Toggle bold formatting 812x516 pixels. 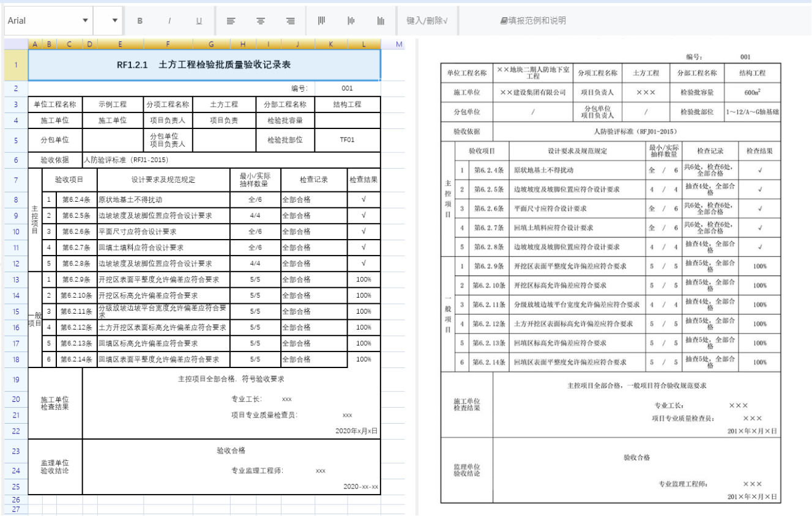click(x=140, y=21)
